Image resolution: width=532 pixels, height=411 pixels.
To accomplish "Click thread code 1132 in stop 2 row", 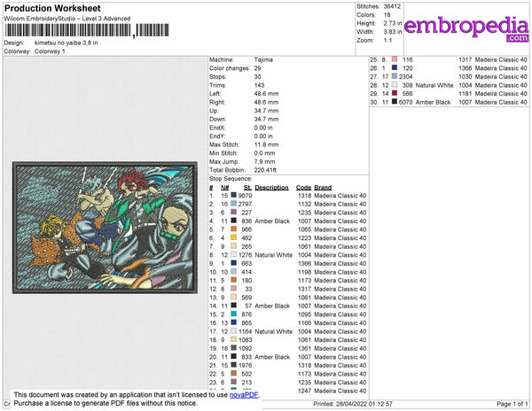I will (x=304, y=204).
